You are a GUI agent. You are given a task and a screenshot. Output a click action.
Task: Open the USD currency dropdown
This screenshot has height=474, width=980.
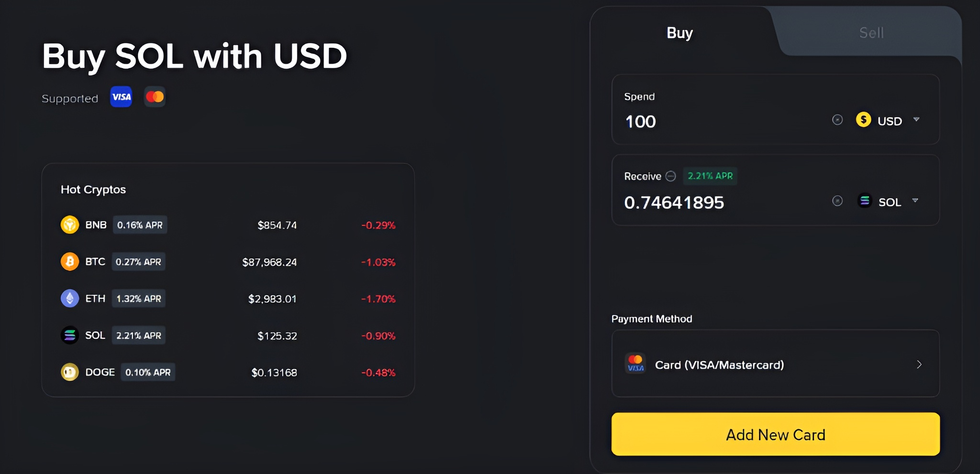click(x=917, y=120)
